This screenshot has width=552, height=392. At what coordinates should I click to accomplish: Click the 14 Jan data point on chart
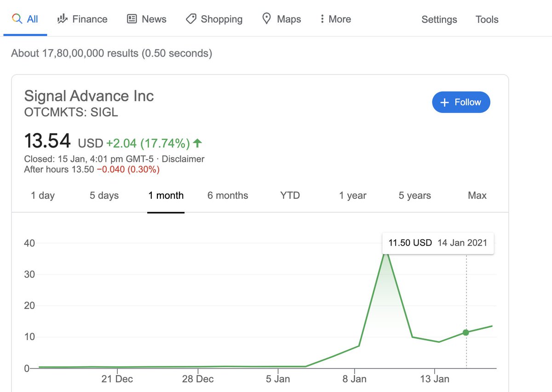pyautogui.click(x=466, y=332)
